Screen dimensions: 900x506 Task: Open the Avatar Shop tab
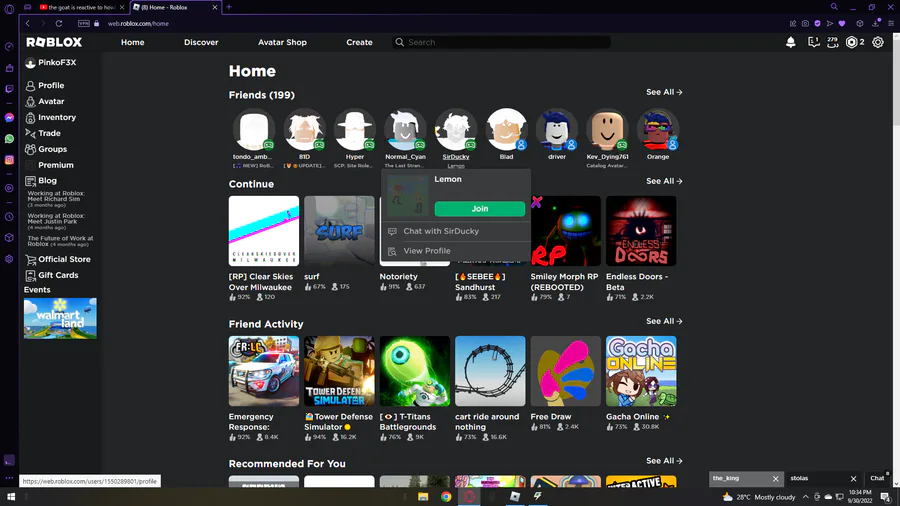pyautogui.click(x=282, y=42)
